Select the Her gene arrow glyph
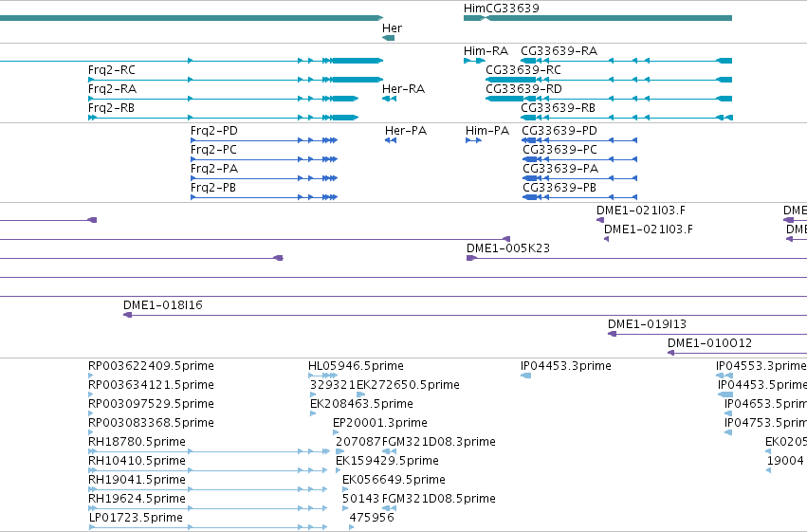Viewport: 807px width, 532px height. [x=389, y=38]
